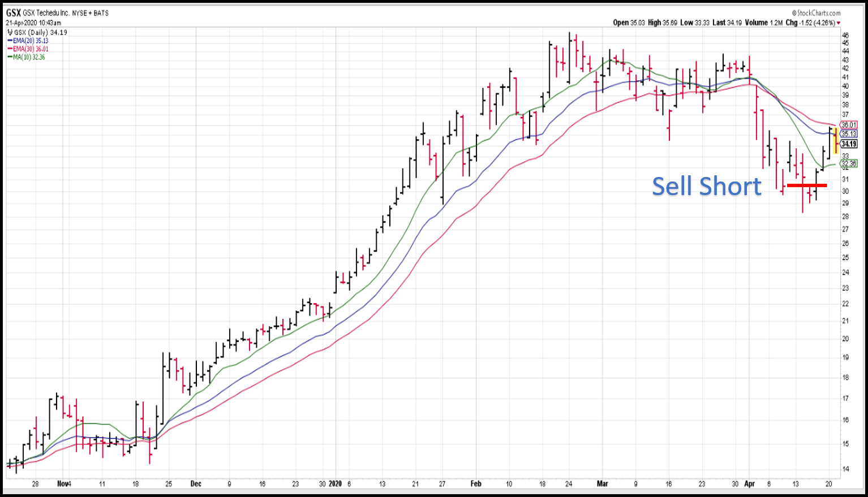
Task: Click the 'Apr' label on the date axis
Action: (750, 484)
